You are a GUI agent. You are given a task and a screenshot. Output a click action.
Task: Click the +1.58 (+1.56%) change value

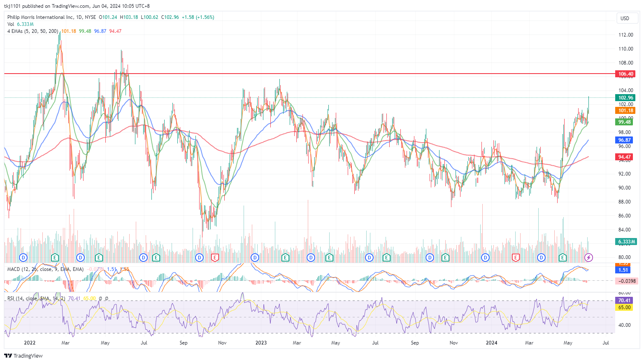pyautogui.click(x=198, y=17)
